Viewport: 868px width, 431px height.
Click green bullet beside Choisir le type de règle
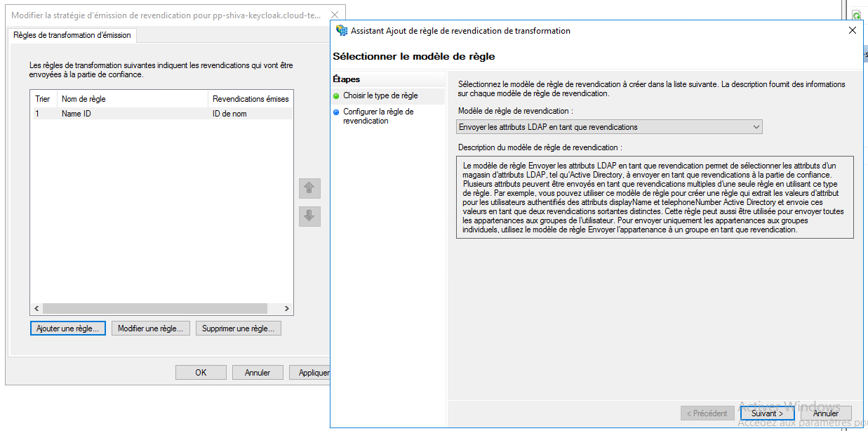(337, 95)
